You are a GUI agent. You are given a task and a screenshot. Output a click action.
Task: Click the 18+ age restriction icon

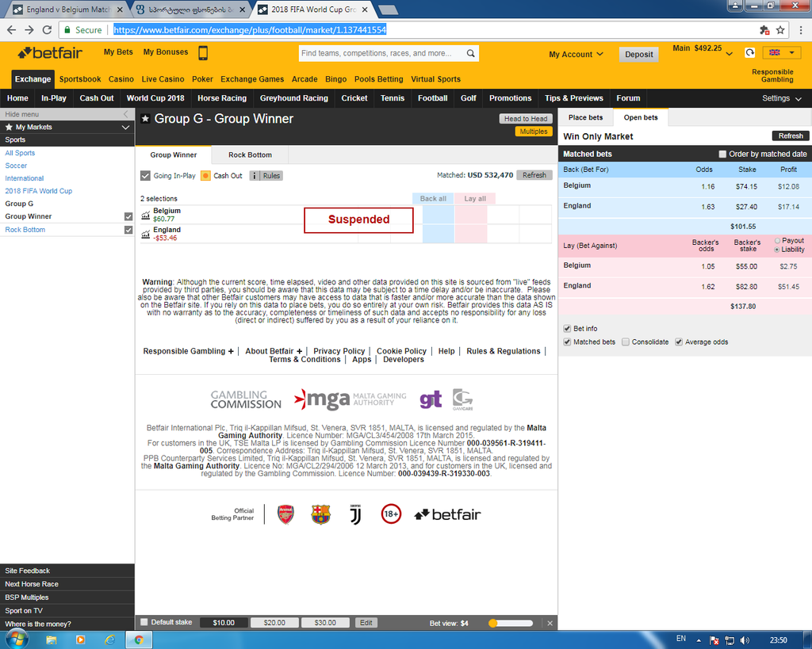391,514
